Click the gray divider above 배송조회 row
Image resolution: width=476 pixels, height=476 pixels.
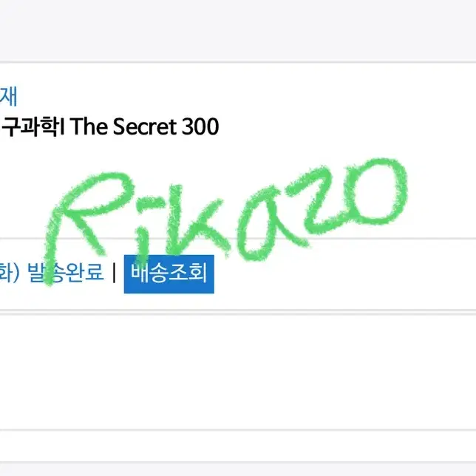tap(238, 239)
